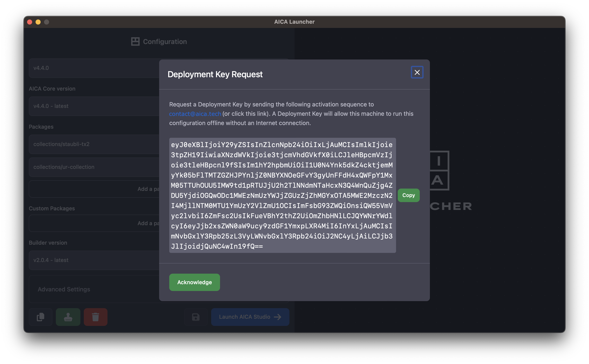Screen dimensions: 589x364
Task: Click the duplicate configuration icon
Action: (x=40, y=317)
